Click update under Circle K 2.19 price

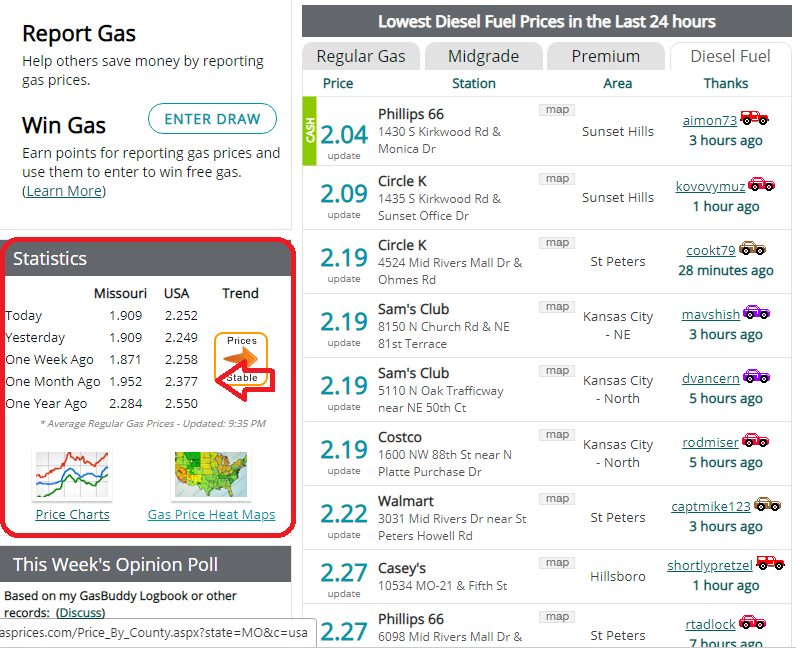click(x=344, y=279)
